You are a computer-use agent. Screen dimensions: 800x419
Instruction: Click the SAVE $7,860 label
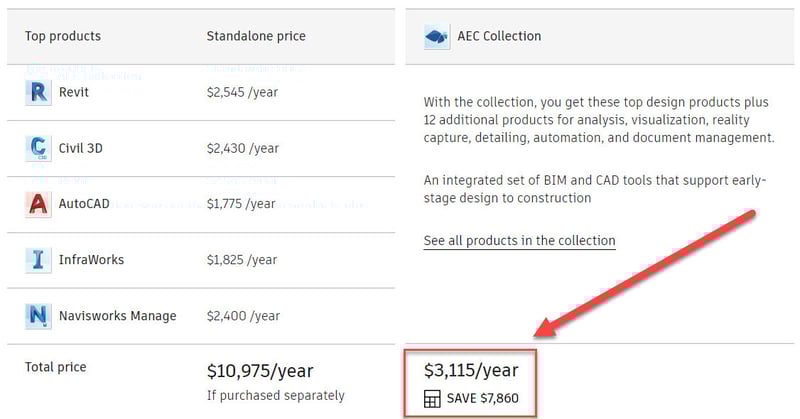tap(483, 399)
